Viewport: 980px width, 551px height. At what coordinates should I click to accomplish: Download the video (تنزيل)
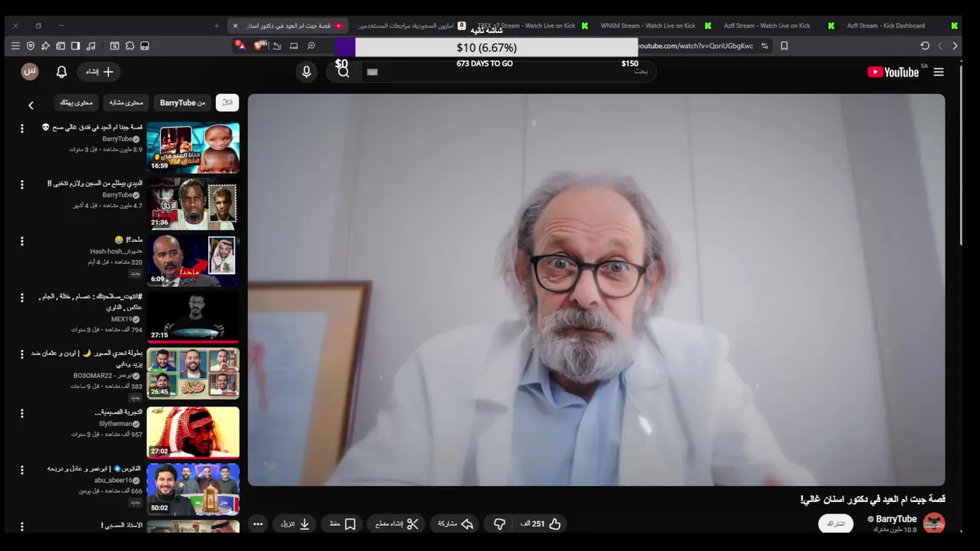pos(295,524)
